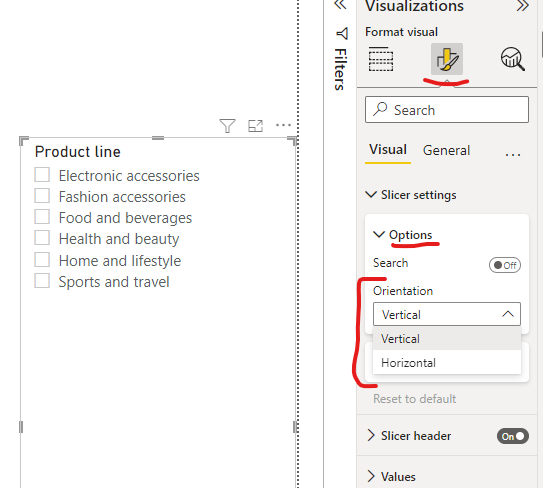Open the vertical Filters pane label
Screen dimensions: 543x488
(340, 70)
